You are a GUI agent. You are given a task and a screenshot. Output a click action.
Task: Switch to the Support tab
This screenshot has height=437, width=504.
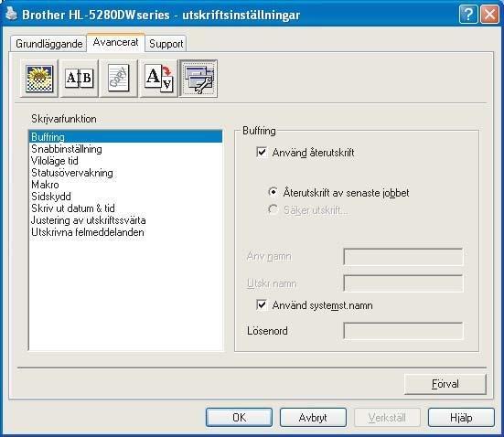point(166,44)
